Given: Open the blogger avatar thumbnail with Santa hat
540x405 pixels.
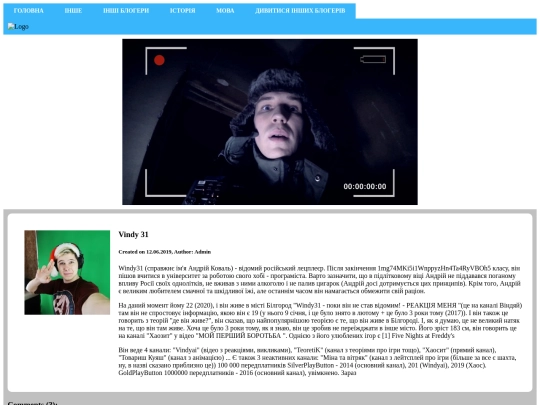Looking at the screenshot, I should 67,272.
